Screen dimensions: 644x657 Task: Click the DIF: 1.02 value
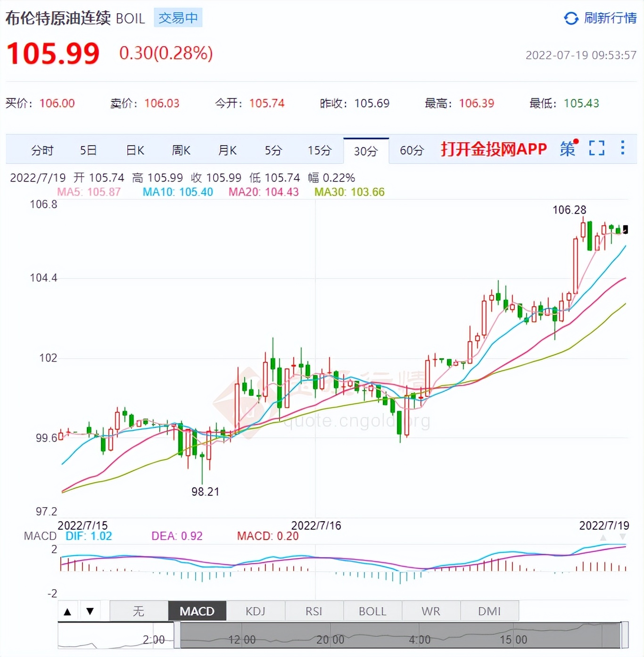[89, 536]
